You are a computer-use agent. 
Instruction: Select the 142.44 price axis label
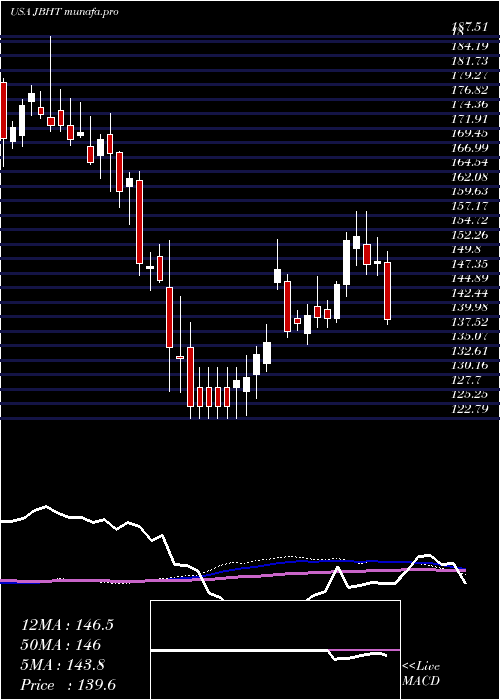pos(470,292)
